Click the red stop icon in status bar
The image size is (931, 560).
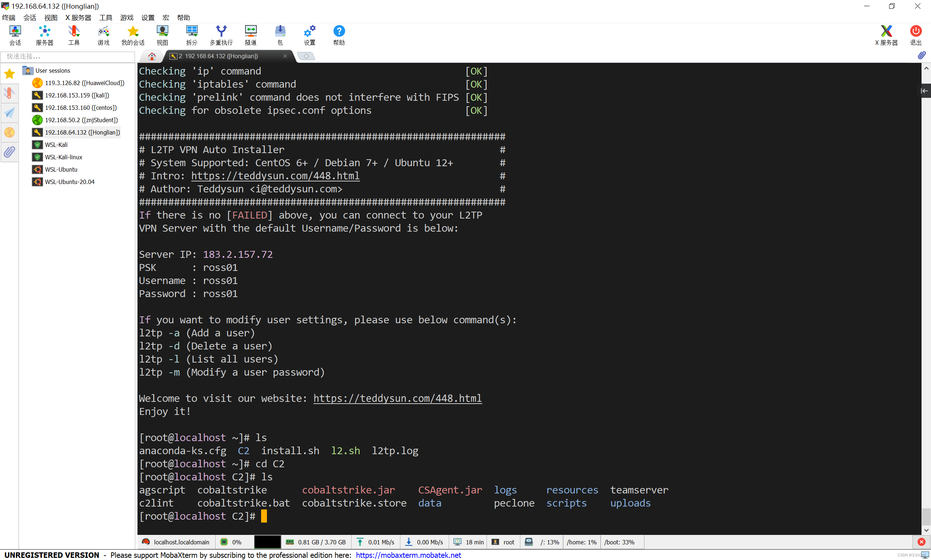coord(921,542)
